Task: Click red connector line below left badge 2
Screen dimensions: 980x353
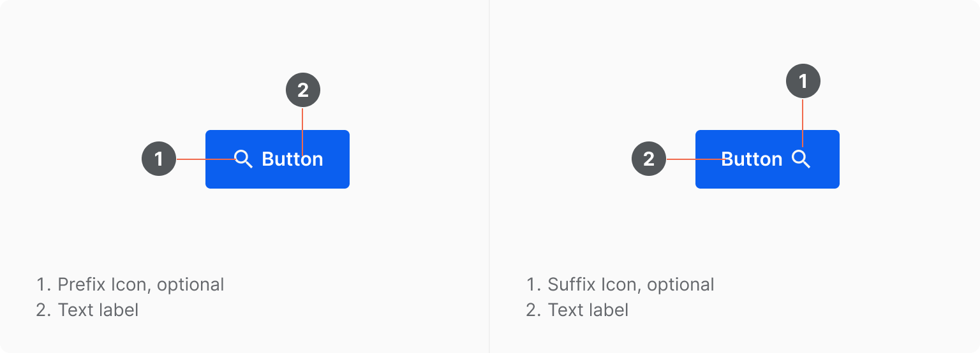Action: [303, 129]
